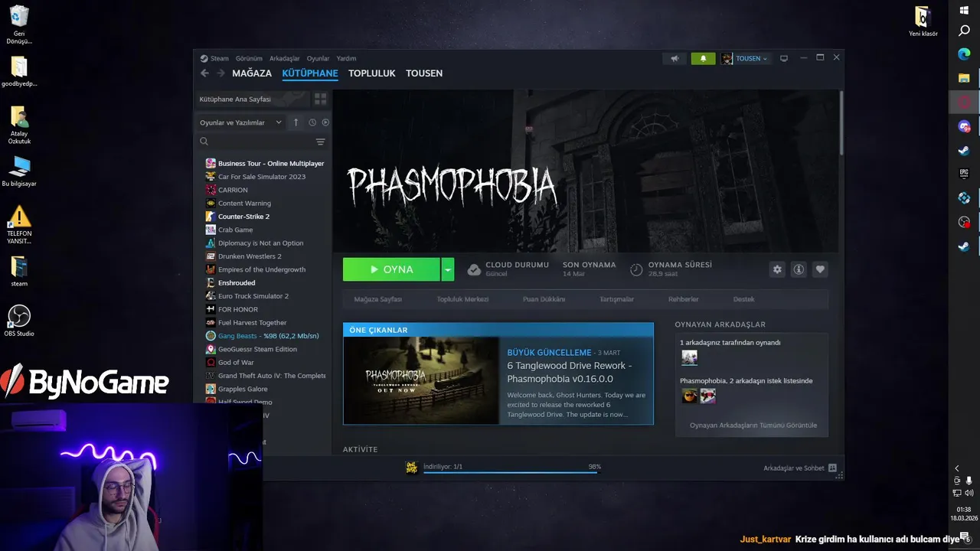This screenshot has width=980, height=551.
Task: Open Phasmophobia manage settings gear
Action: click(x=777, y=269)
